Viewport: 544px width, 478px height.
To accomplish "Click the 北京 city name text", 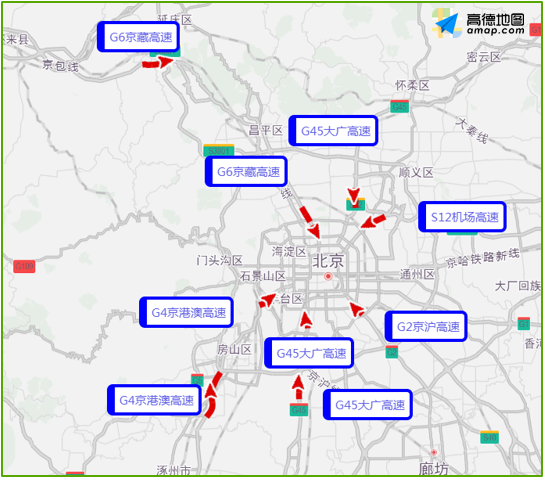I will 328,261.
